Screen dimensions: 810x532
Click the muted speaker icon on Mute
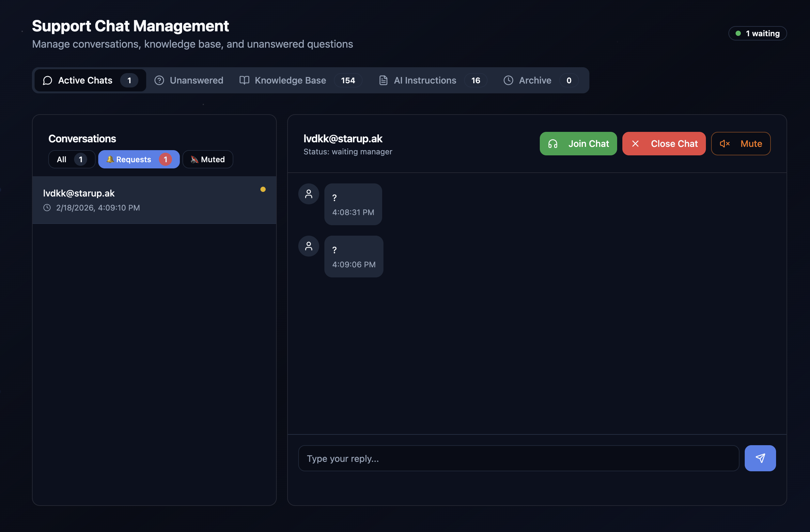coord(724,144)
